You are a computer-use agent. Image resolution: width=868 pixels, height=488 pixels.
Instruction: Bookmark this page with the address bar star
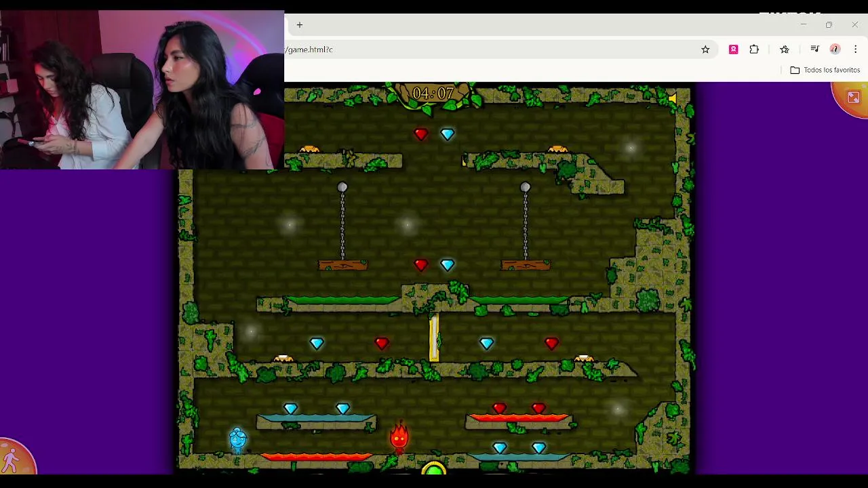[x=705, y=49]
